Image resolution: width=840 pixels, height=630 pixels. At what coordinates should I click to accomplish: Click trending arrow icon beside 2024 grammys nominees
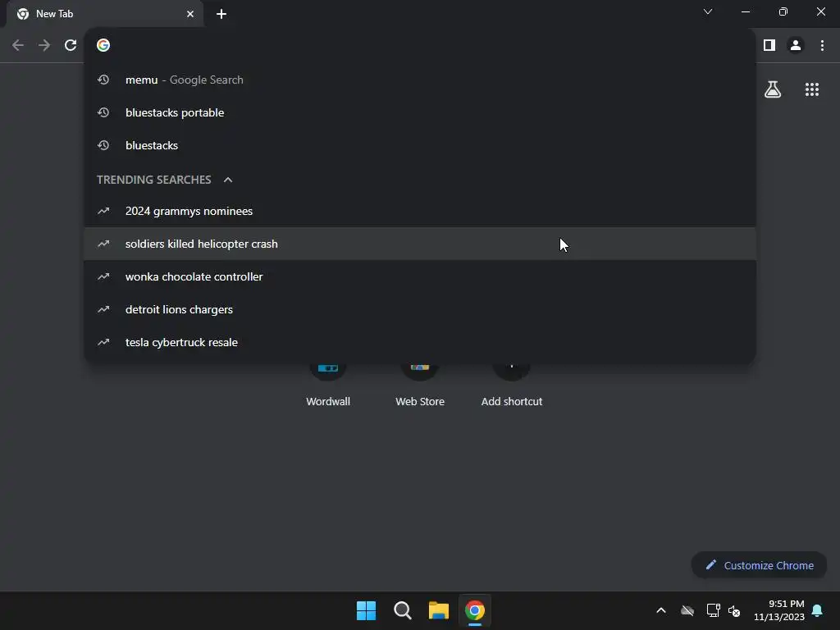click(x=103, y=211)
